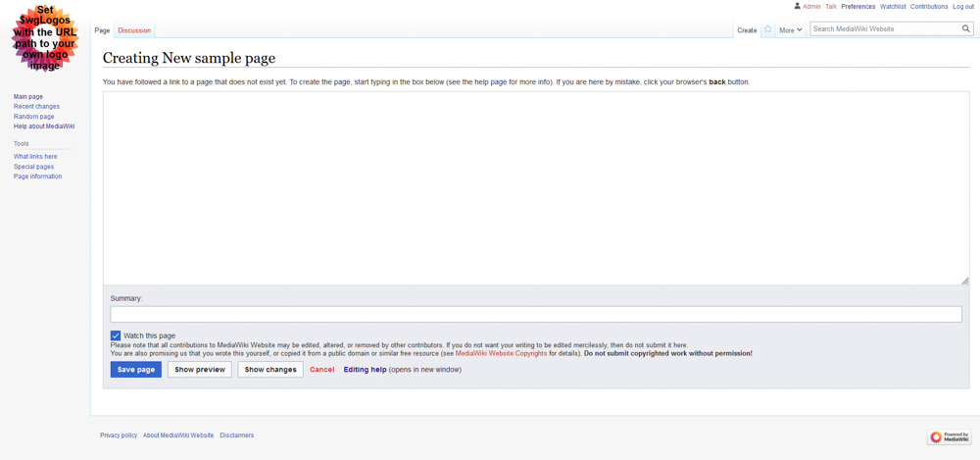
Task: Go to Main page in sidebar
Action: 28,96
